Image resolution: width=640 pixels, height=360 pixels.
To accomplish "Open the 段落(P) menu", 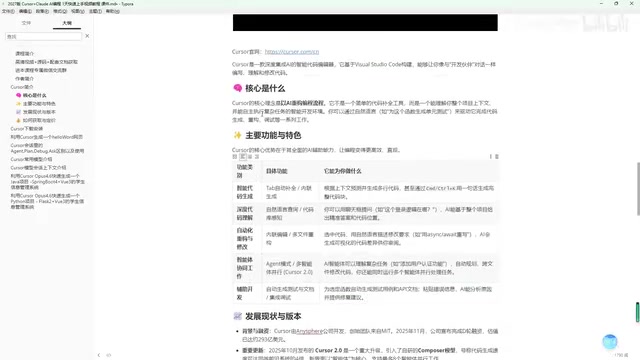I will tap(42, 11).
